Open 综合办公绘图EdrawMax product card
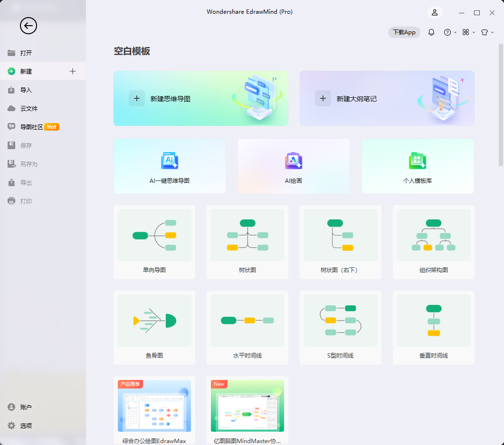 tap(154, 411)
